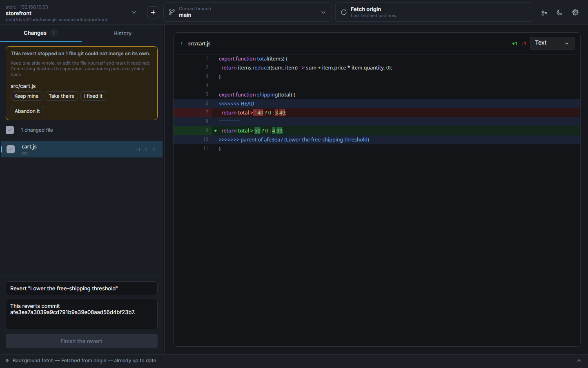Click 'This revert stopped on 1 file' heading

pyautogui.click(x=80, y=54)
